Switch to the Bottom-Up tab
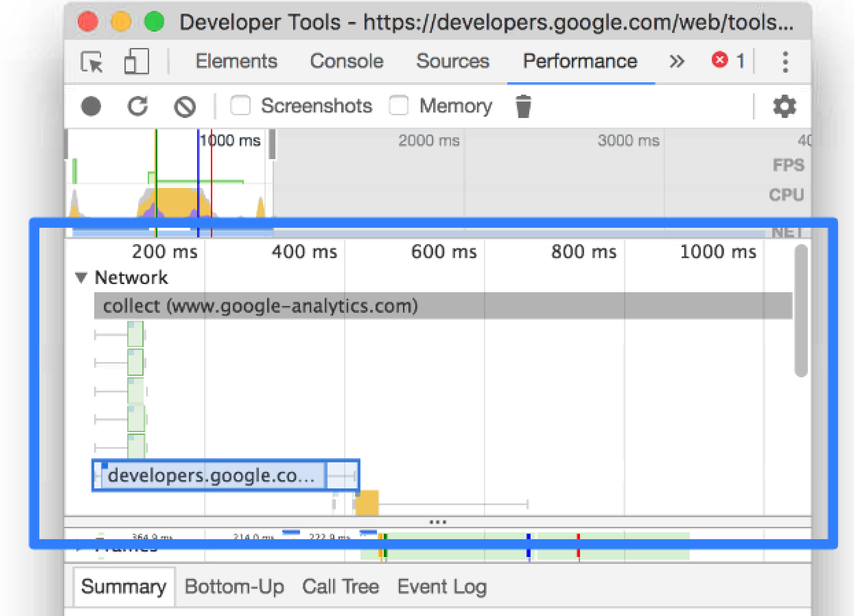The width and height of the screenshot is (854, 616). (x=234, y=587)
